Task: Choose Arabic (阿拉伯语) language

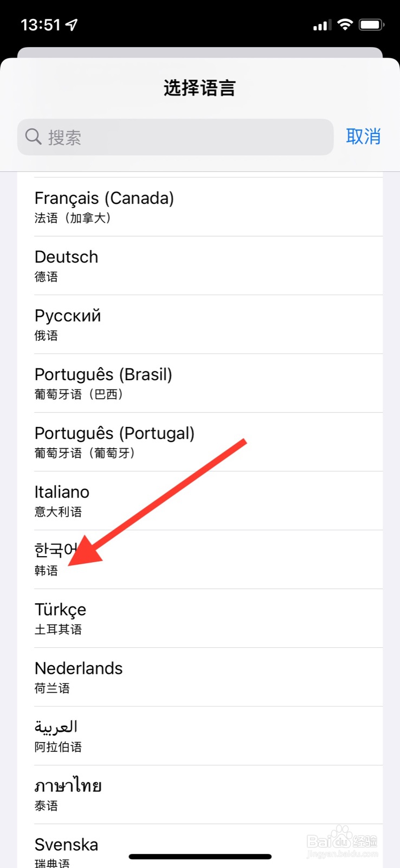Action: [x=200, y=736]
